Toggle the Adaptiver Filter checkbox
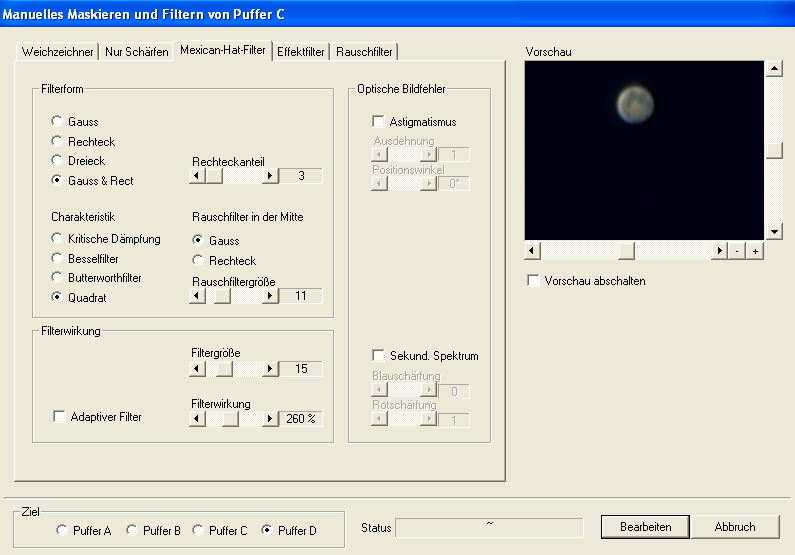Image resolution: width=795 pixels, height=555 pixels. [x=59, y=417]
